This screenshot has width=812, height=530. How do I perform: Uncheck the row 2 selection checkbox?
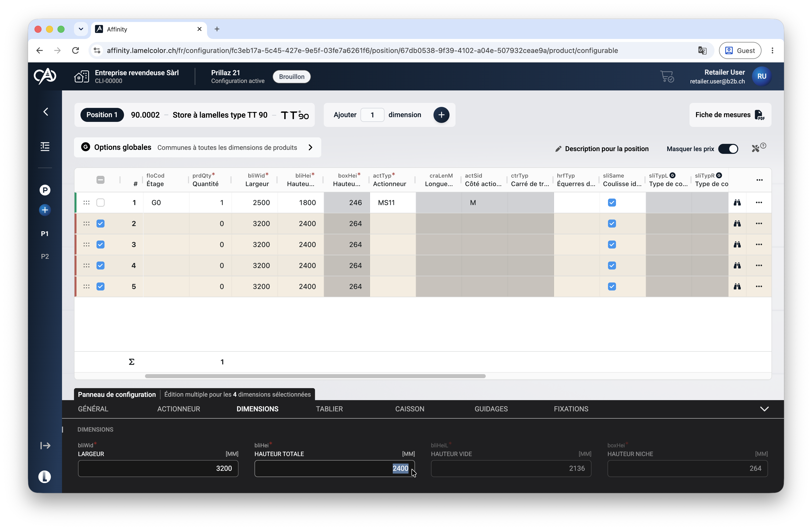click(100, 224)
